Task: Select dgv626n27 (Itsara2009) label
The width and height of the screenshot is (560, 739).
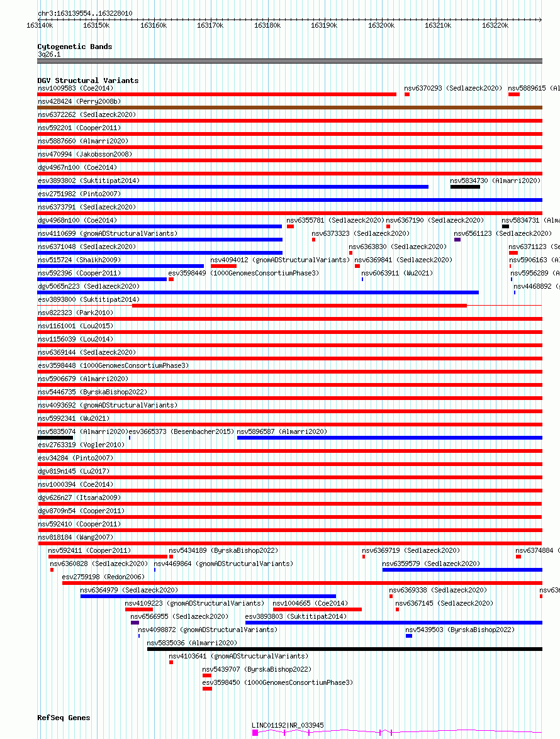Action: pyautogui.click(x=79, y=497)
